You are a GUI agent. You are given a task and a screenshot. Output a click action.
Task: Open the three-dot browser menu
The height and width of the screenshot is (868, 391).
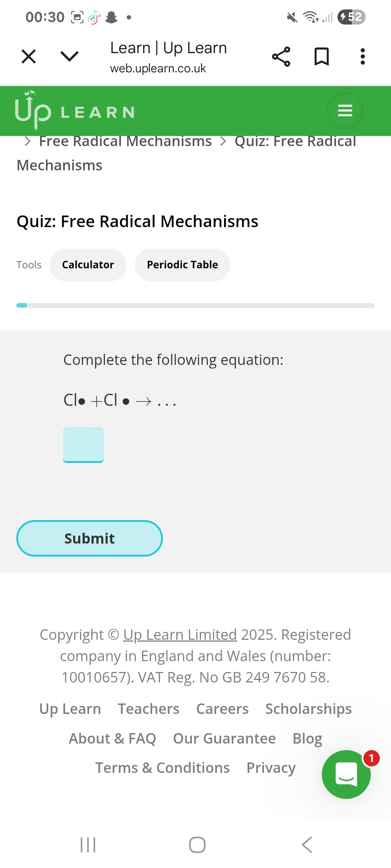[362, 56]
